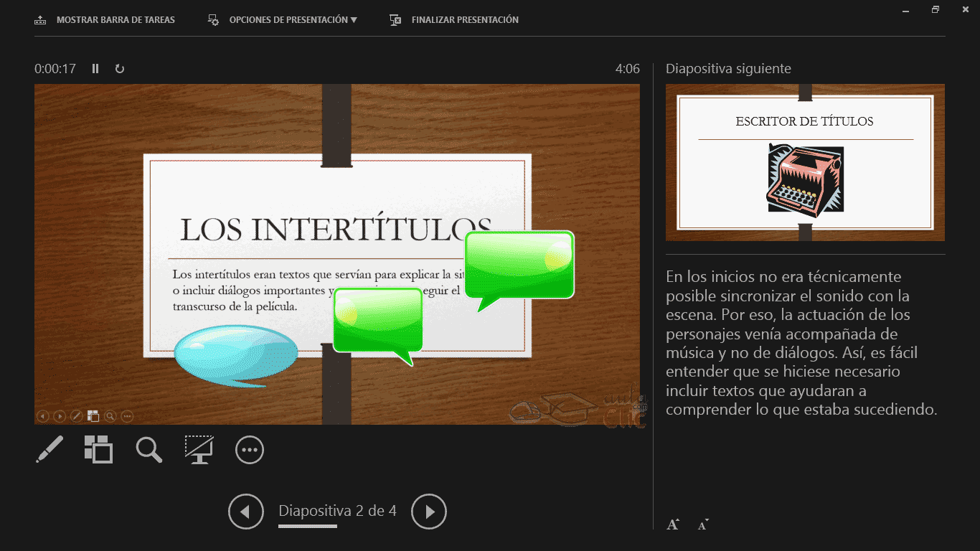Restore down the presenter view window
The height and width of the screenshot is (551, 980).
[936, 10]
